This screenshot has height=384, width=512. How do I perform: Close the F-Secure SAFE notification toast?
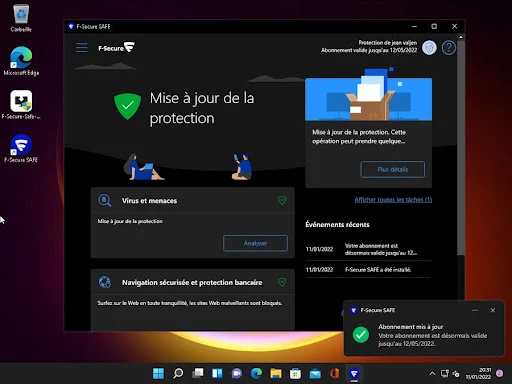[493, 310]
